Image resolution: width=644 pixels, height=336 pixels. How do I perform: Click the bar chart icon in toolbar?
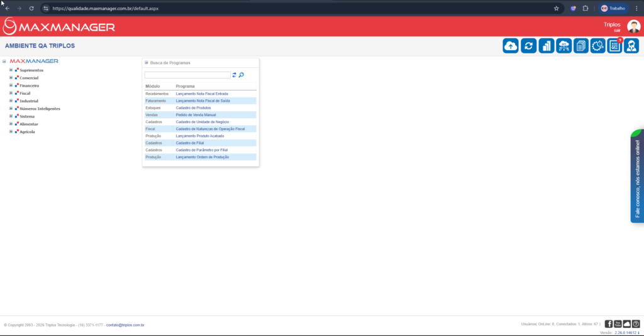tap(546, 46)
